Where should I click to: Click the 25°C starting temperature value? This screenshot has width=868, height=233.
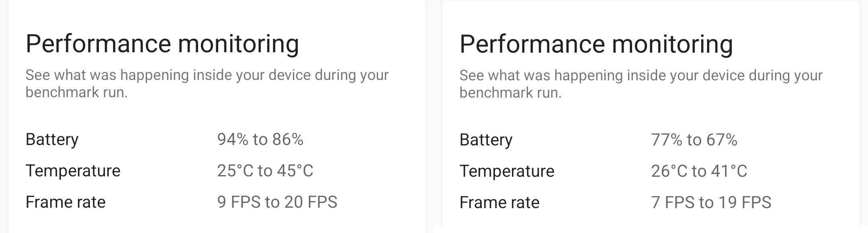235,171
